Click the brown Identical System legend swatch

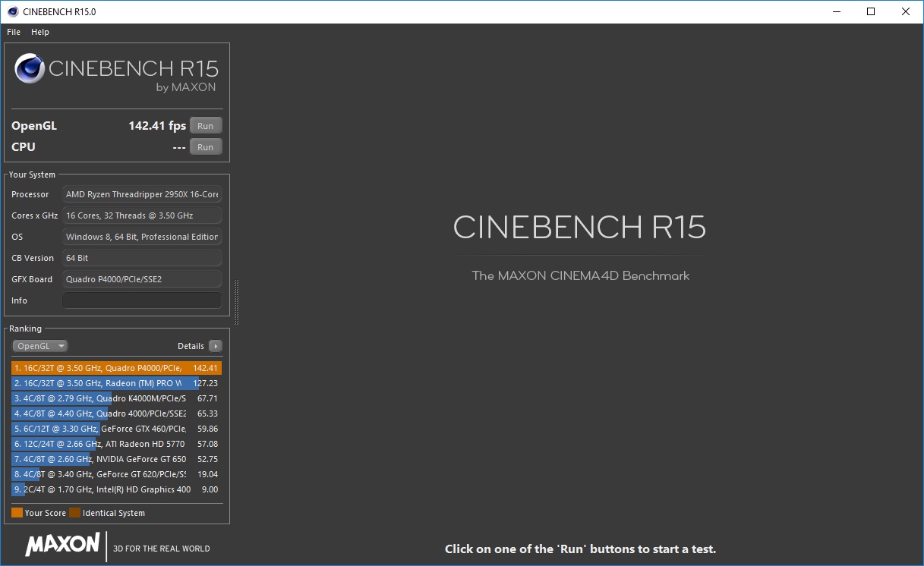coord(74,513)
